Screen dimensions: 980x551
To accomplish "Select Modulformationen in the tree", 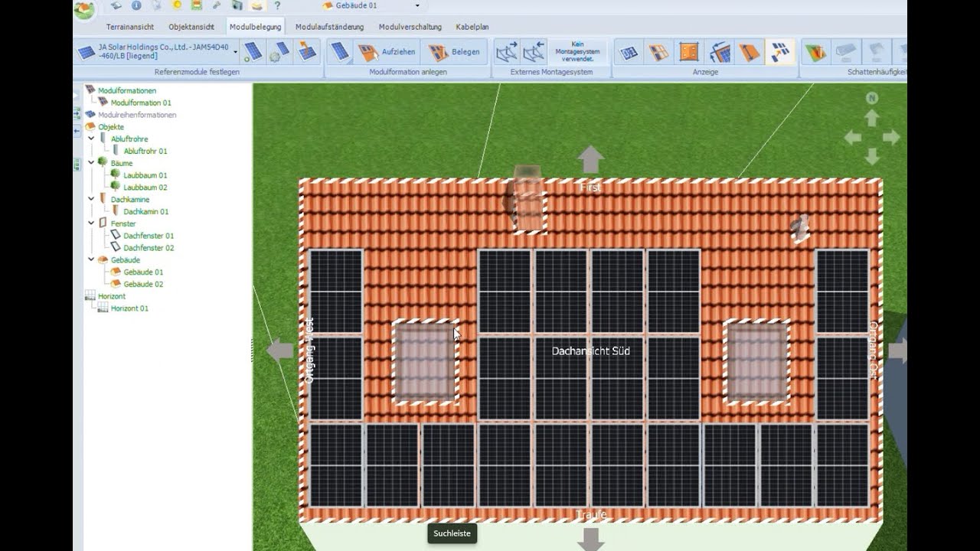I will coord(126,90).
